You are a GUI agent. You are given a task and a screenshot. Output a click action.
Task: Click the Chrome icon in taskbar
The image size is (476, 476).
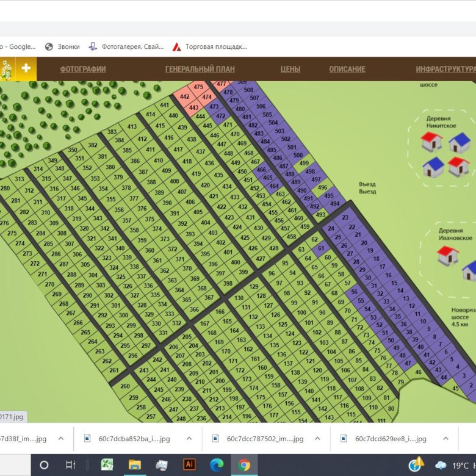coord(244,464)
